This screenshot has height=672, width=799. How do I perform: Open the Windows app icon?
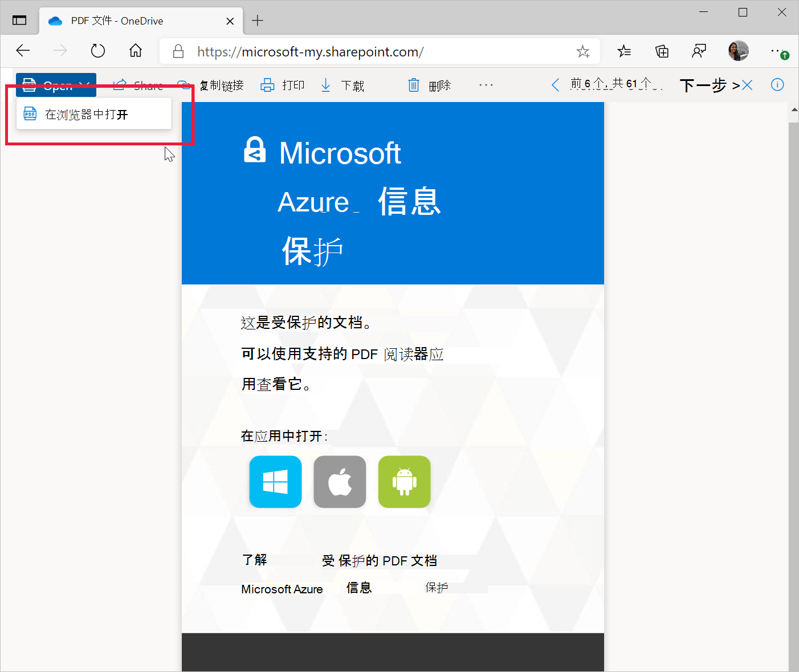tap(275, 482)
